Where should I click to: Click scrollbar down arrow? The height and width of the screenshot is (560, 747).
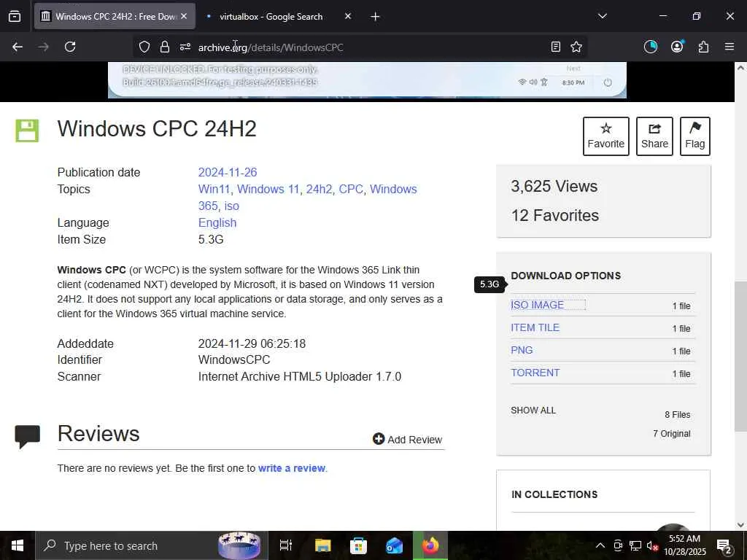point(740,525)
